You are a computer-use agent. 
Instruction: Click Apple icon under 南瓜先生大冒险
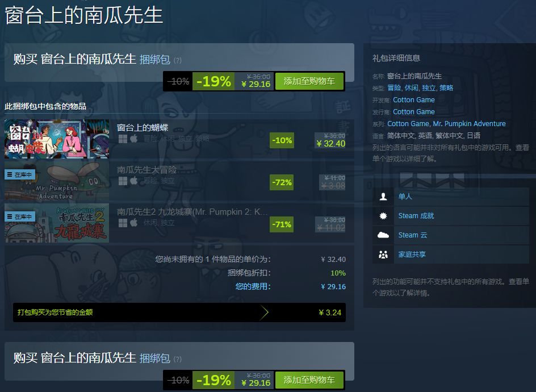click(x=133, y=181)
